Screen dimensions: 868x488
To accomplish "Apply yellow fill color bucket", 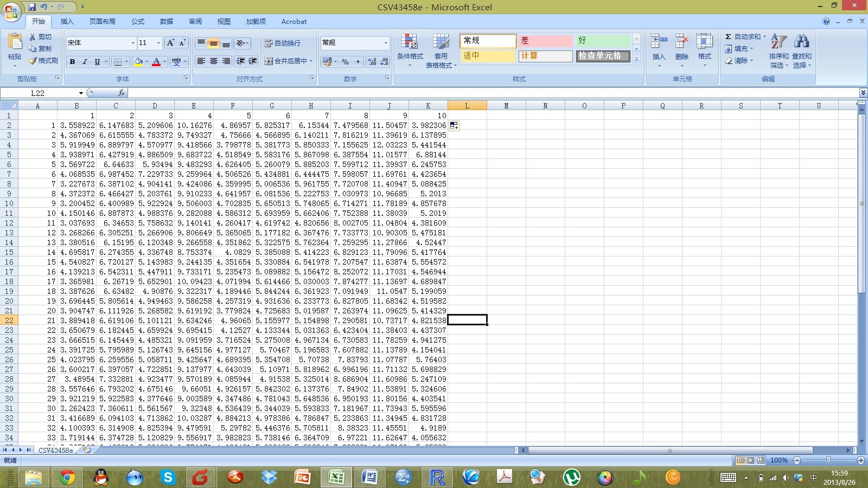I will click(x=138, y=62).
